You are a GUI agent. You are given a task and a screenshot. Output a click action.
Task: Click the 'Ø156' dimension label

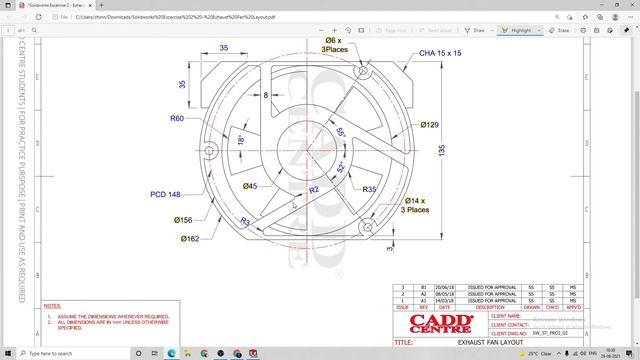click(183, 220)
